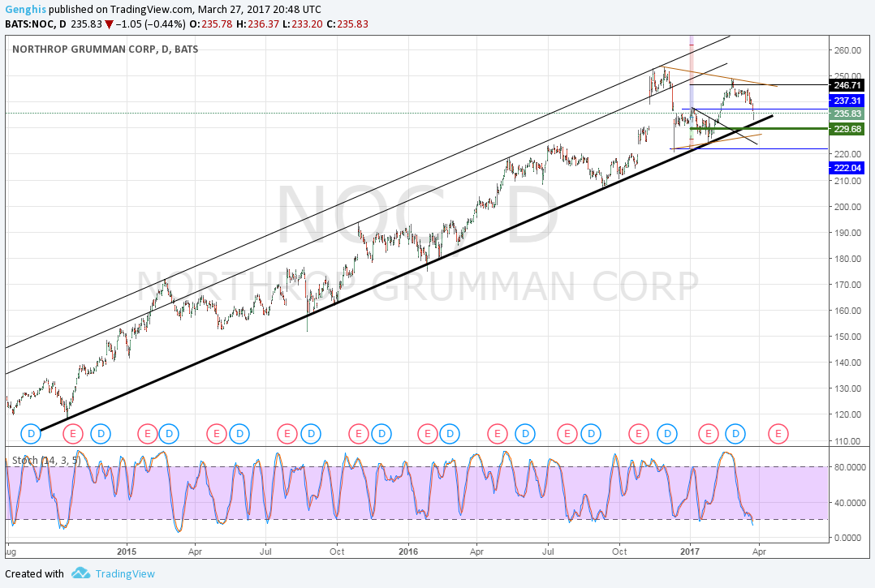Click the last D dividend marker on right

click(735, 434)
